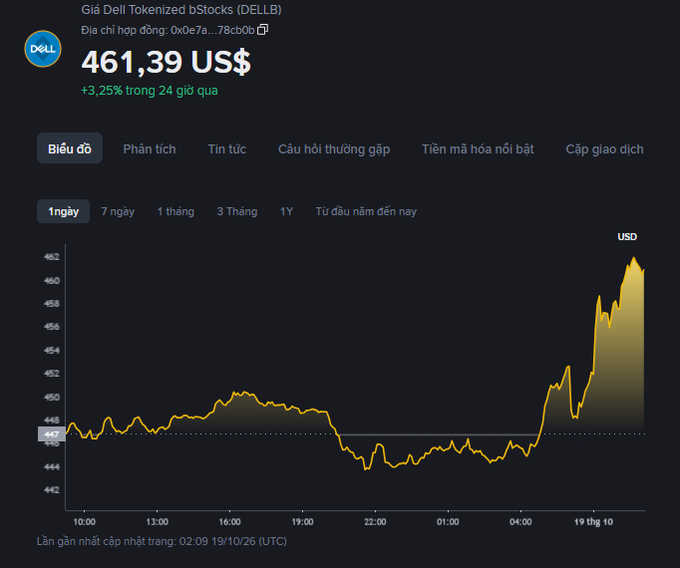The height and width of the screenshot is (568, 680).
Task: Click the 460 price axis label
Action: click(x=52, y=281)
